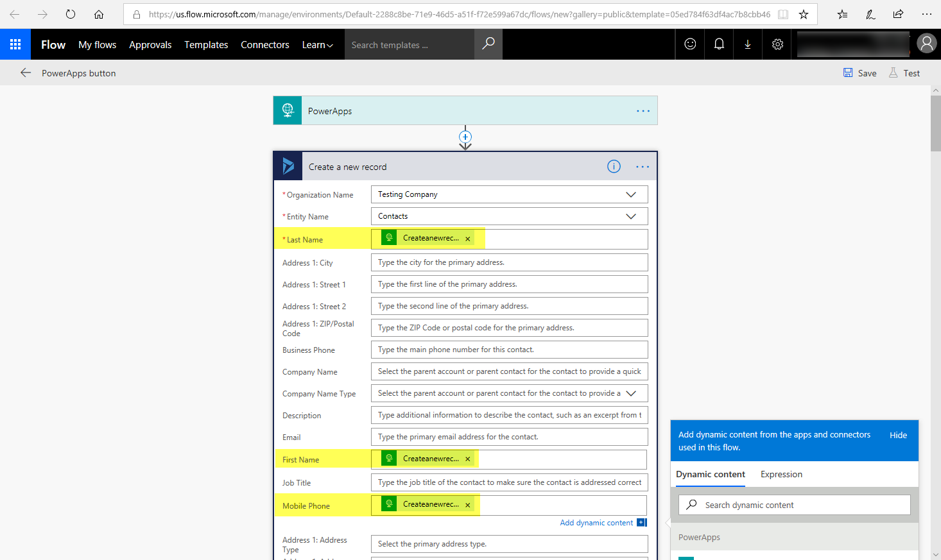
Task: Click the browser address bar URL
Action: 459,14
